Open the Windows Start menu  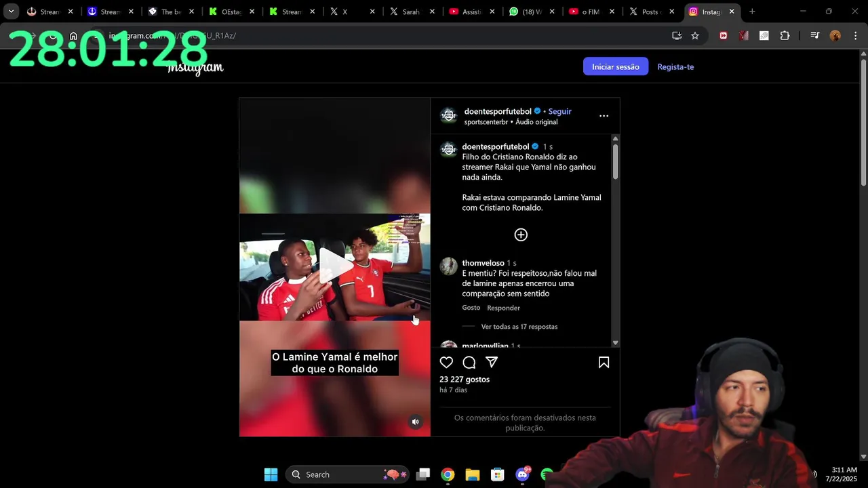click(271, 474)
